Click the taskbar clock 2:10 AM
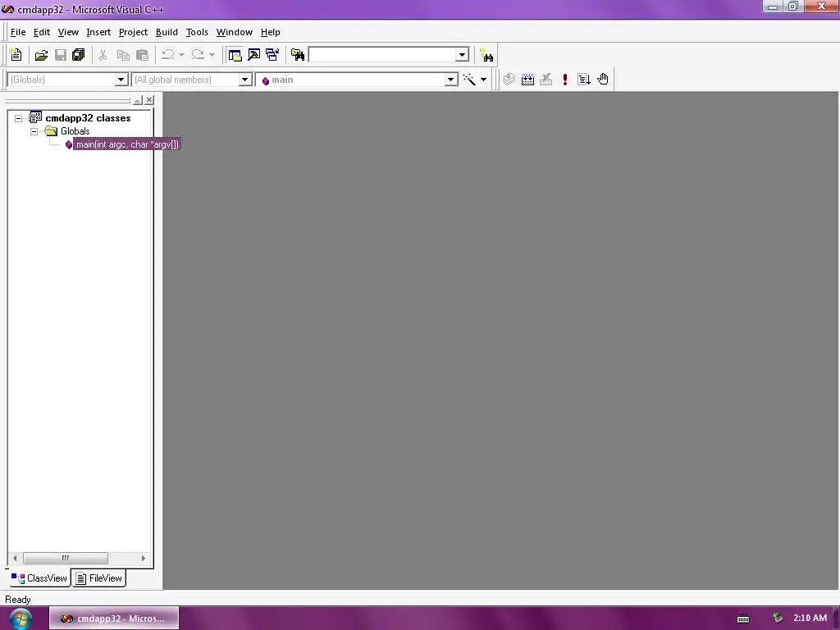 click(x=810, y=618)
